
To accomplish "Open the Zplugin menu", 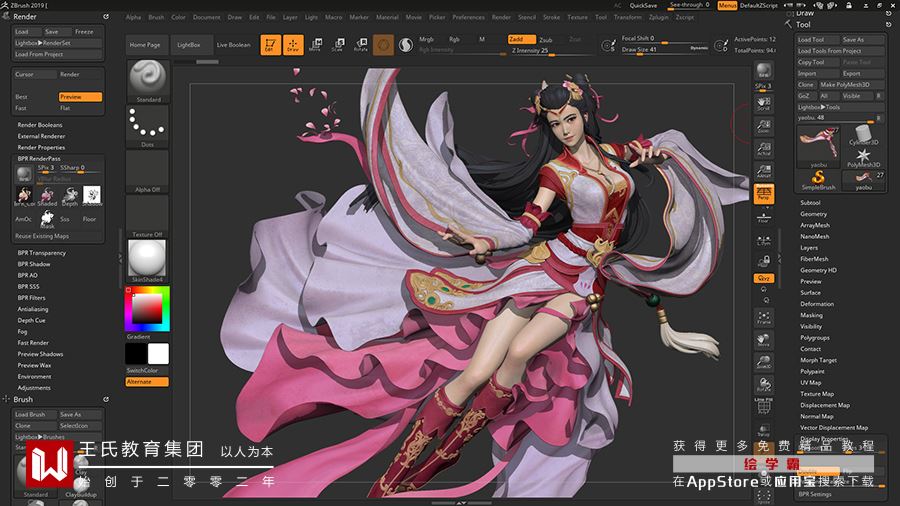I will 658,17.
